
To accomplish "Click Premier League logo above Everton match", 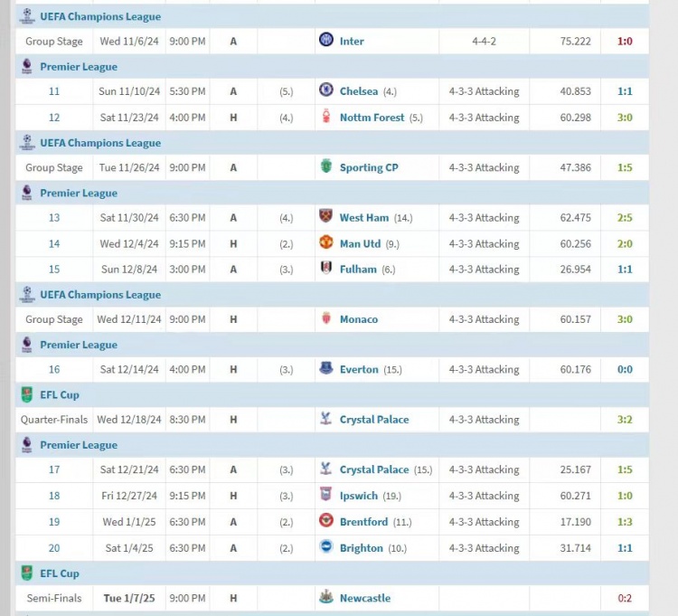I will [27, 345].
